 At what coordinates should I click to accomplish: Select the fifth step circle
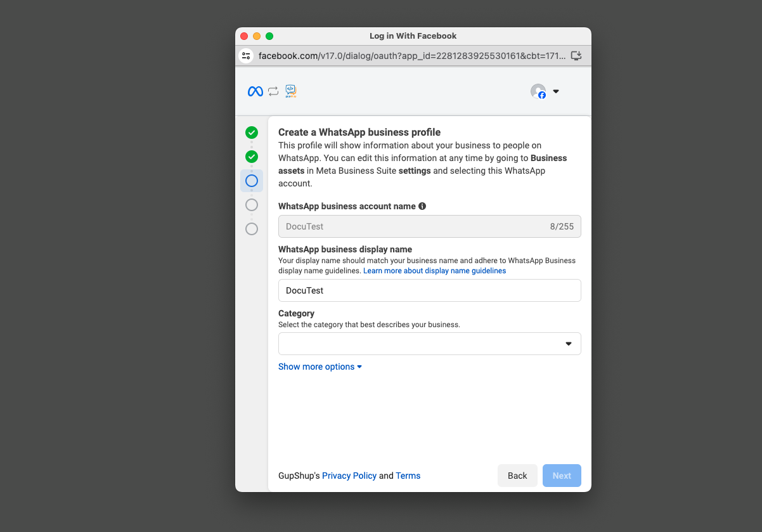[x=252, y=229]
